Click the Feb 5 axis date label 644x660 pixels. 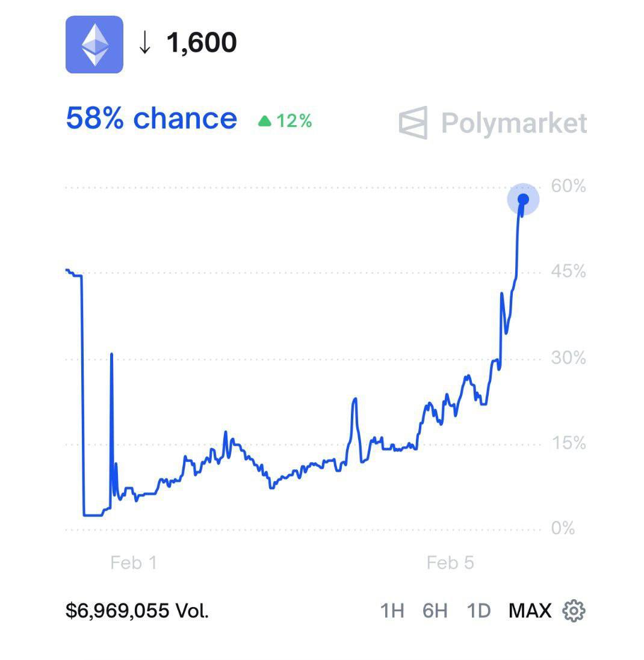[x=451, y=563]
